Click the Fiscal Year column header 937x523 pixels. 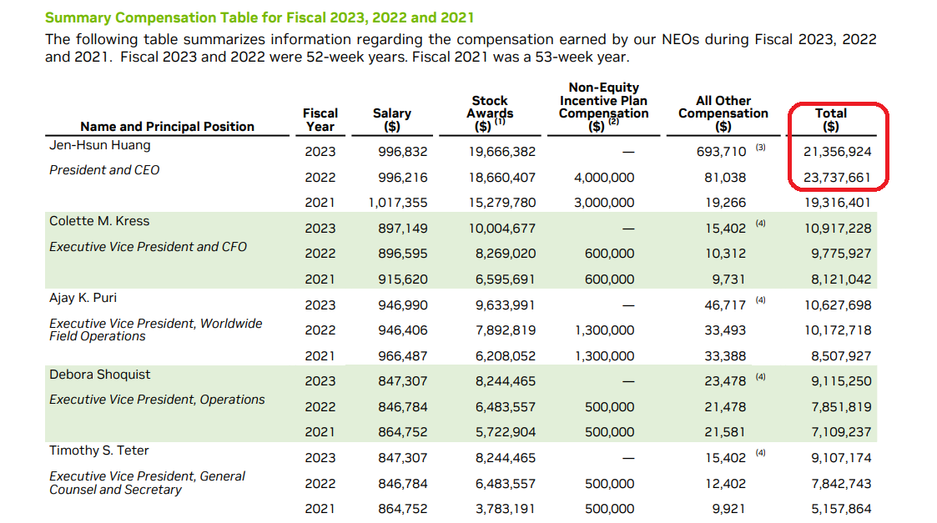[320, 120]
